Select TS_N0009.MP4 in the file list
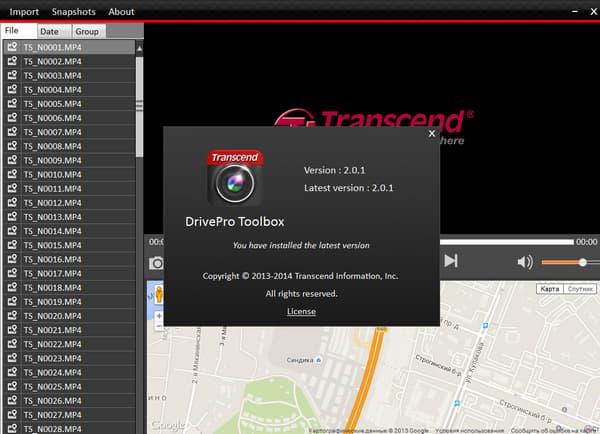The height and width of the screenshot is (434, 600). click(69, 160)
